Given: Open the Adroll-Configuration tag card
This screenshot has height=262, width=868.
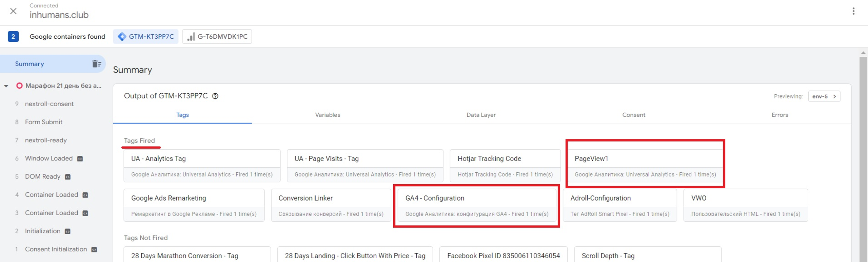Looking at the screenshot, I should (x=620, y=205).
